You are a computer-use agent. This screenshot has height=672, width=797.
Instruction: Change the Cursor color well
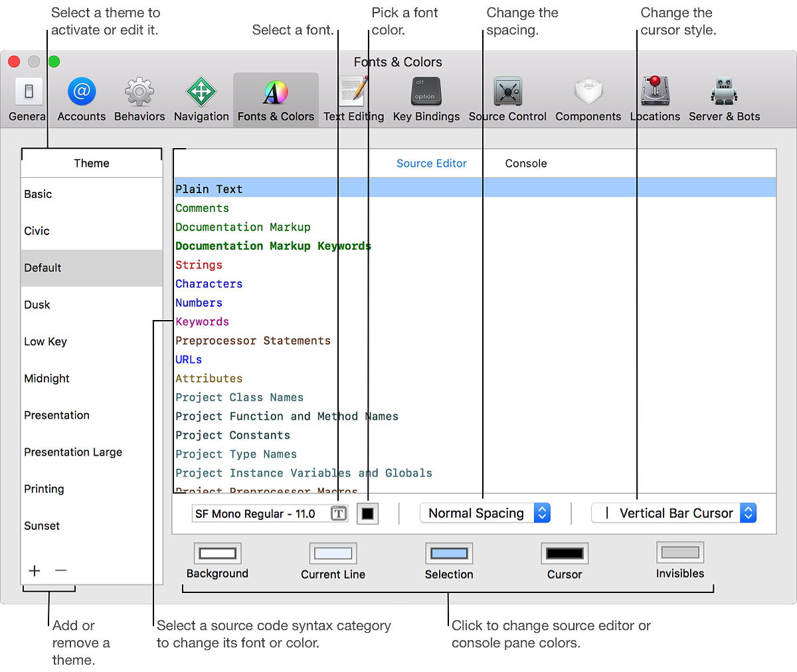[565, 553]
